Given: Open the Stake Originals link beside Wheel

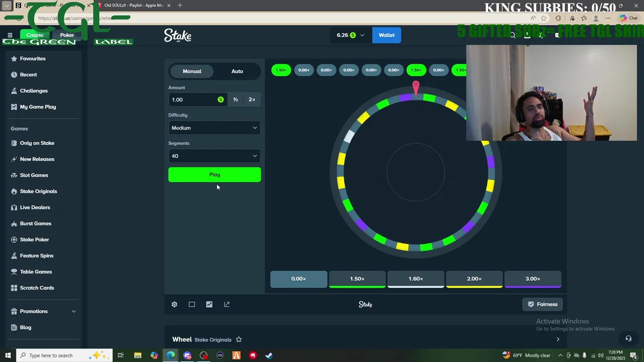Looking at the screenshot, I should tap(213, 340).
